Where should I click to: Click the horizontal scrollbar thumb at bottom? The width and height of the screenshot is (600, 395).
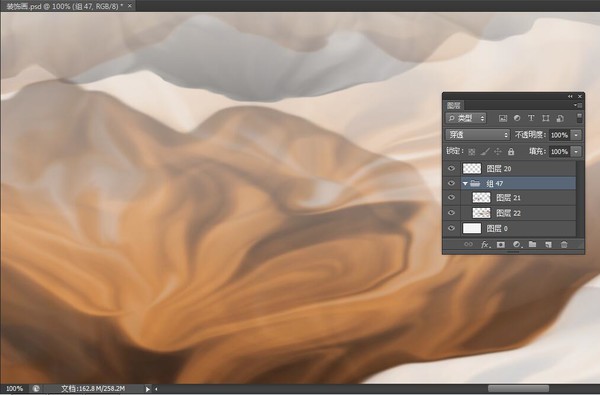pyautogui.click(x=518, y=389)
